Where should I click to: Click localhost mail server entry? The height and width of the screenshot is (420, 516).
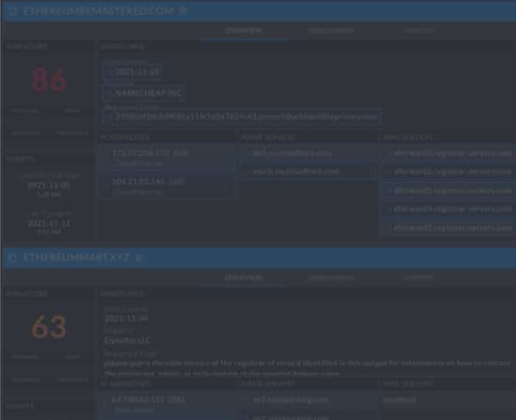399,399
